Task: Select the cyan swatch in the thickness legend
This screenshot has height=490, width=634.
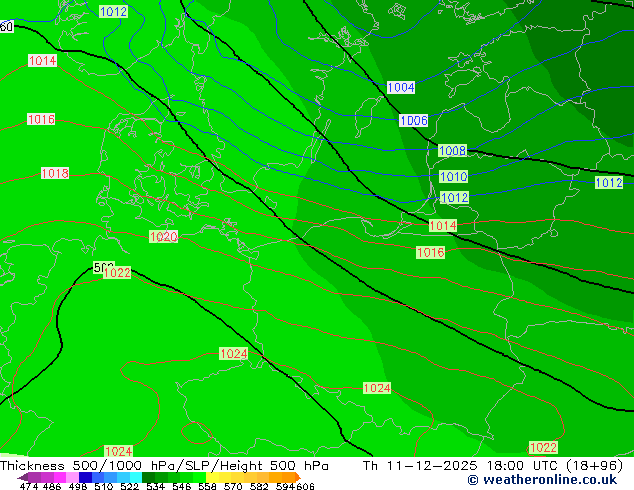Action: 136,477
